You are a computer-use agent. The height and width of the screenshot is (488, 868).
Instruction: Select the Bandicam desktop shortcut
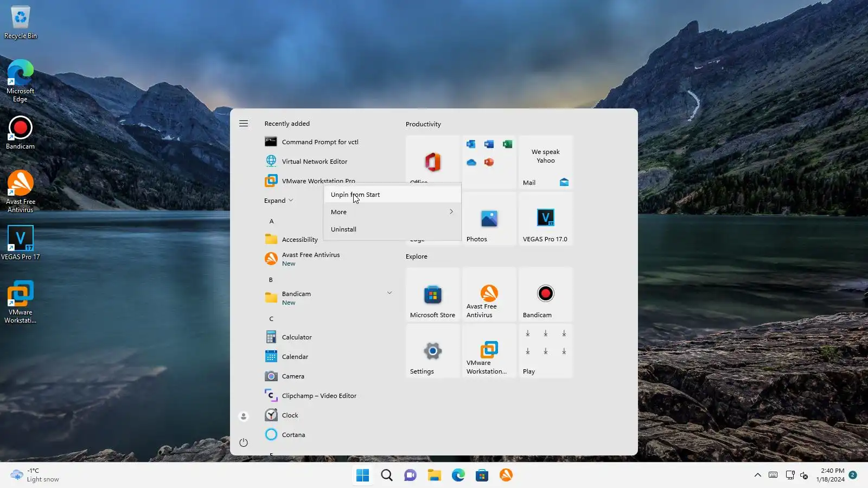click(x=21, y=133)
